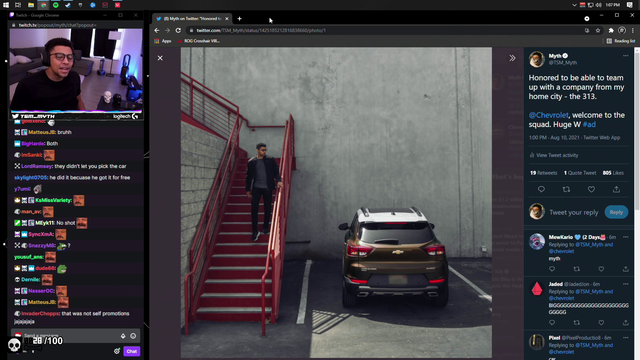Click View Tweet activity
Image resolution: width=640 pixels, height=360 pixels.
(x=553, y=155)
